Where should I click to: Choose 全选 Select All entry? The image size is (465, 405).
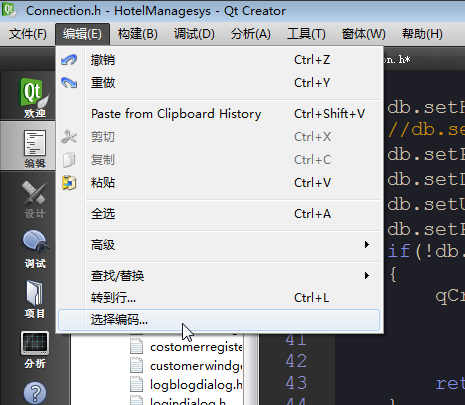pos(219,214)
